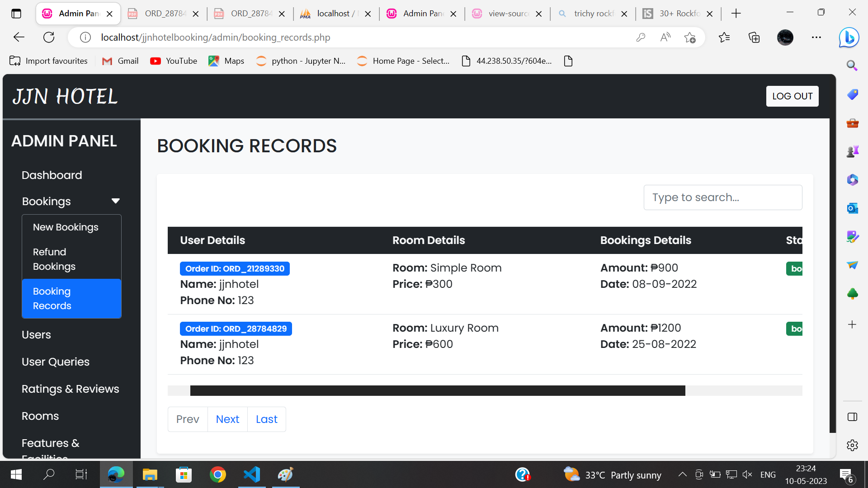
Task: Open the Drop sidebar panel
Action: (x=852, y=265)
